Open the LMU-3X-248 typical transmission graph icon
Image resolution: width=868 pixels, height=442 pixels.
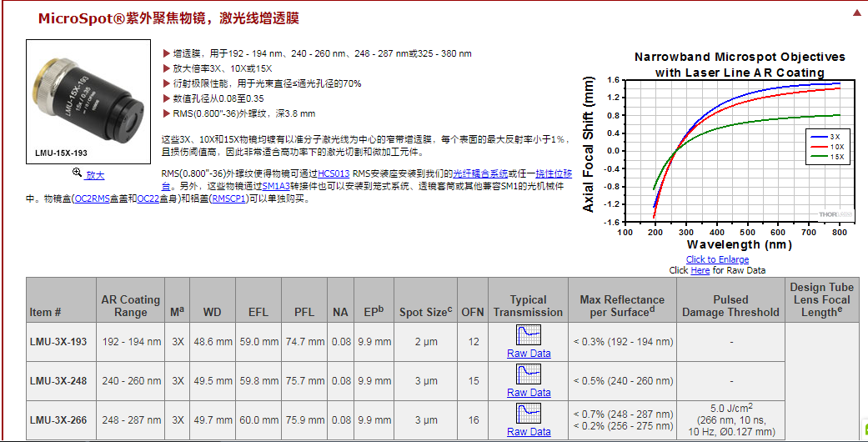(x=529, y=374)
